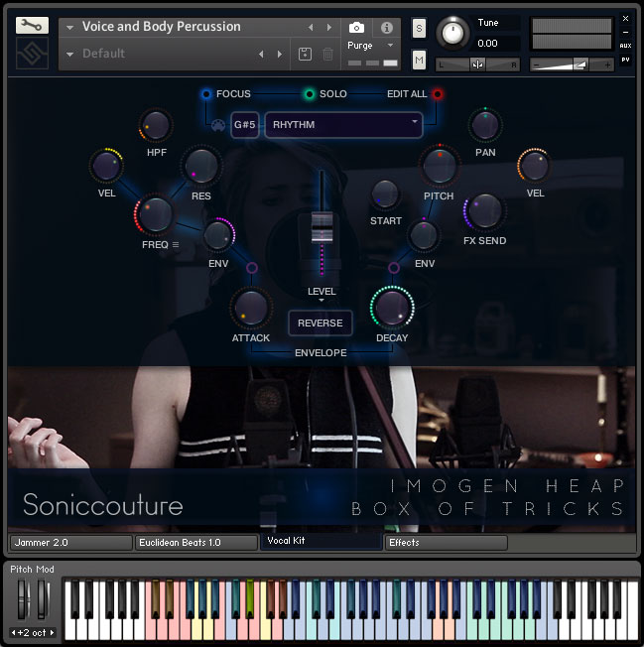Click the Tune knob

[452, 33]
